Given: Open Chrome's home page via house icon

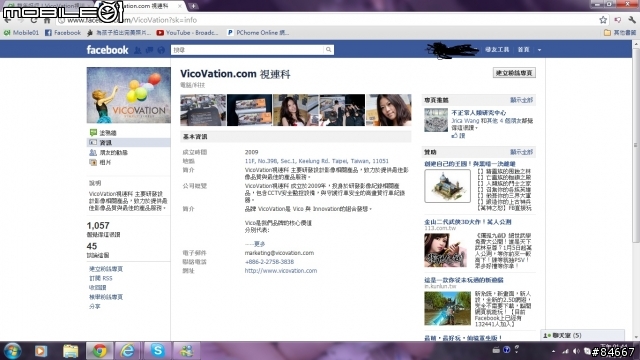Looking at the screenshot, I should (x=47, y=20).
